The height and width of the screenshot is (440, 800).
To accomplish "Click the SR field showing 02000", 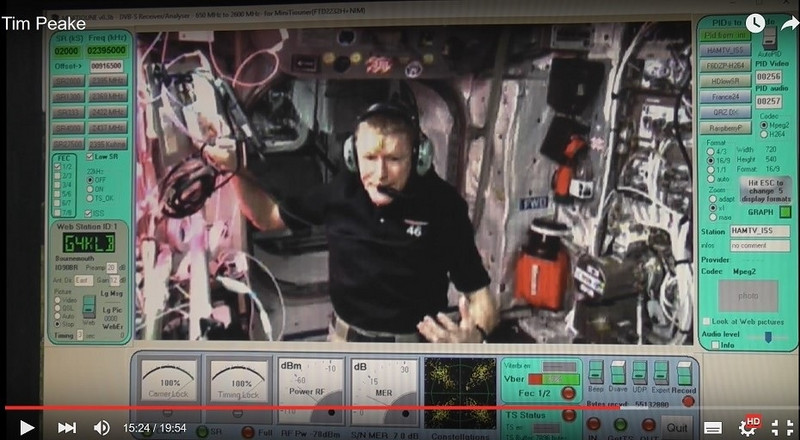I will coord(67,51).
